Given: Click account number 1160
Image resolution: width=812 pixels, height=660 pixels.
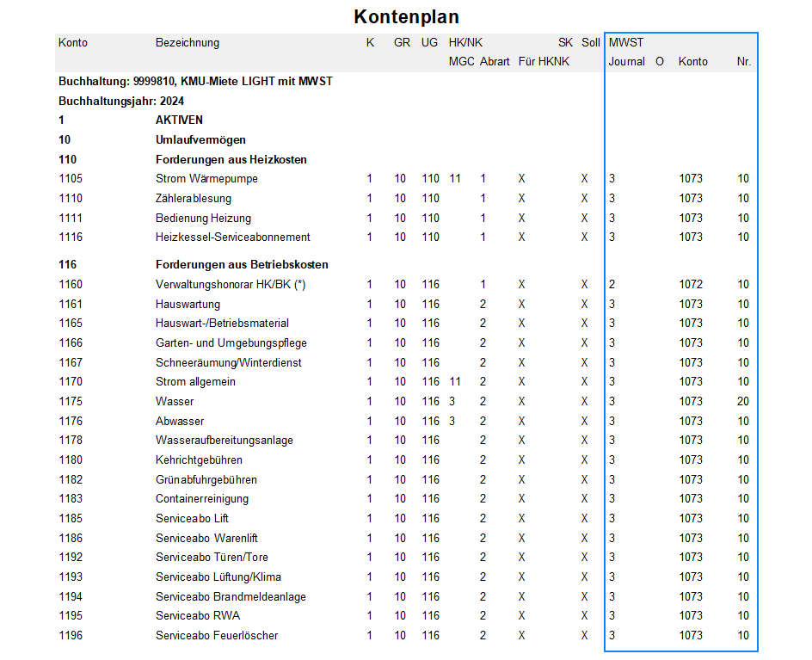Looking at the screenshot, I should click(x=71, y=285).
